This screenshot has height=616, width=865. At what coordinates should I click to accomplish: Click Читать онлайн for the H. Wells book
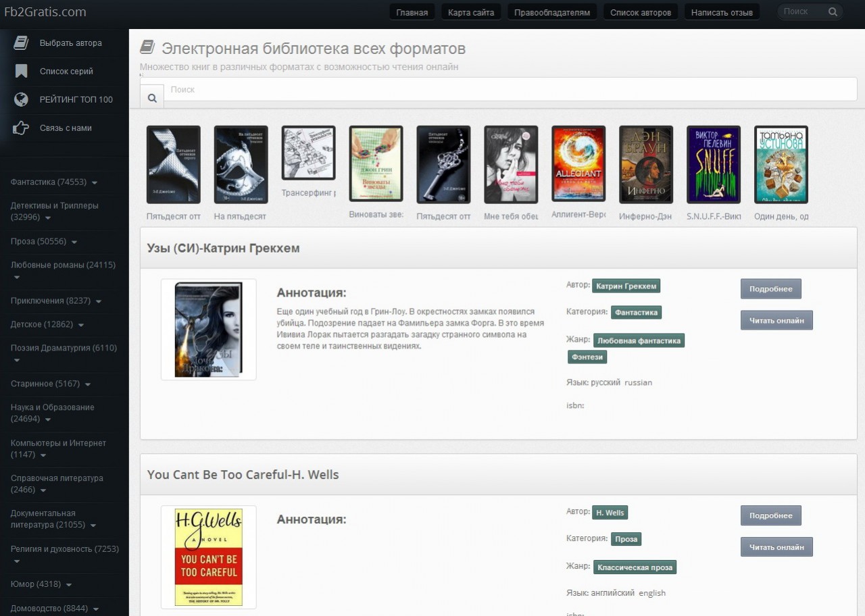[x=776, y=547]
